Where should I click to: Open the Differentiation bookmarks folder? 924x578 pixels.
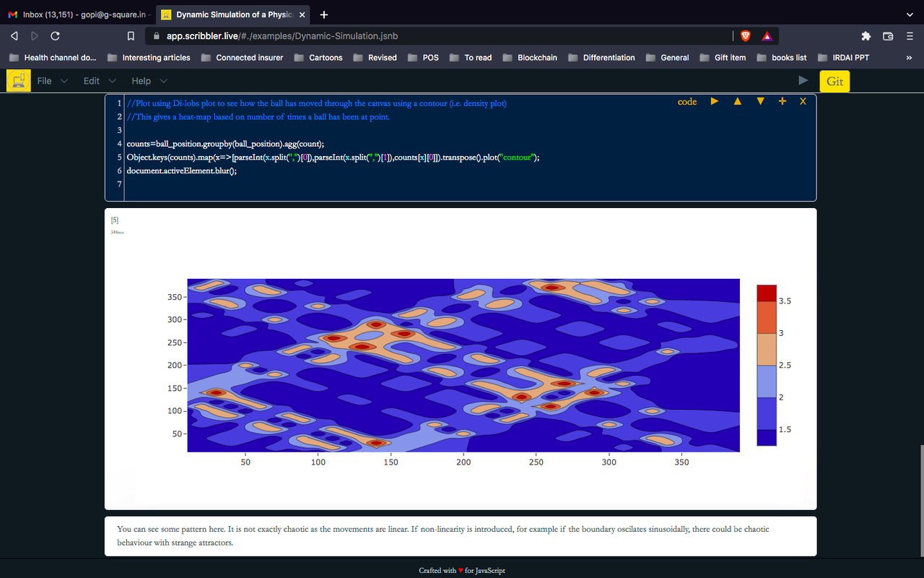(601, 58)
